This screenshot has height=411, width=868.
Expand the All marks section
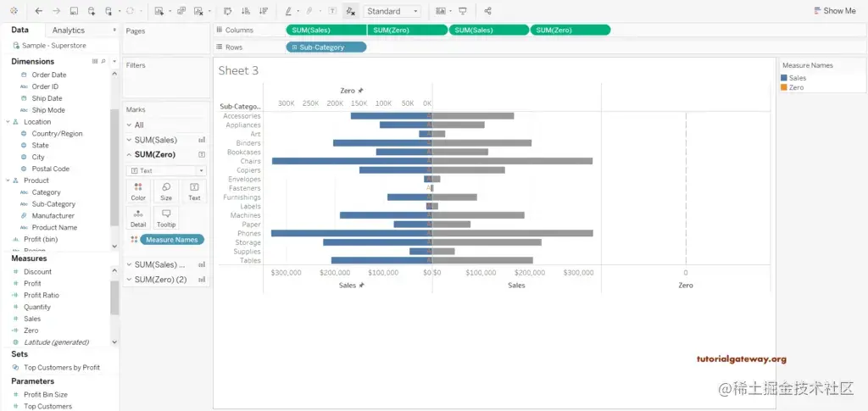(x=130, y=125)
